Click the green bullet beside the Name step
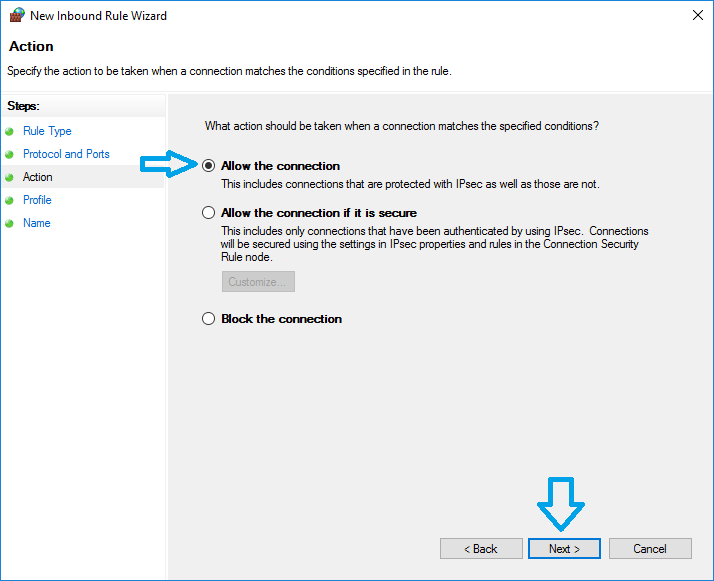The height and width of the screenshot is (581, 714). tap(10, 223)
